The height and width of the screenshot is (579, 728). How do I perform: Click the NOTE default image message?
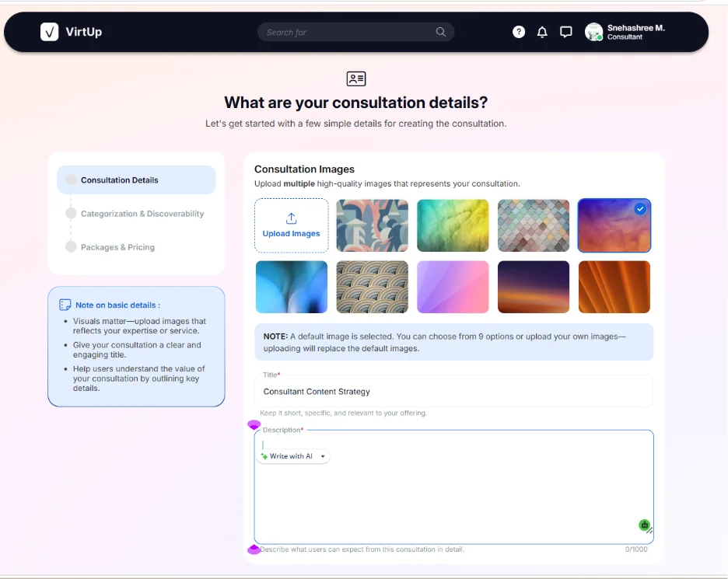click(453, 343)
